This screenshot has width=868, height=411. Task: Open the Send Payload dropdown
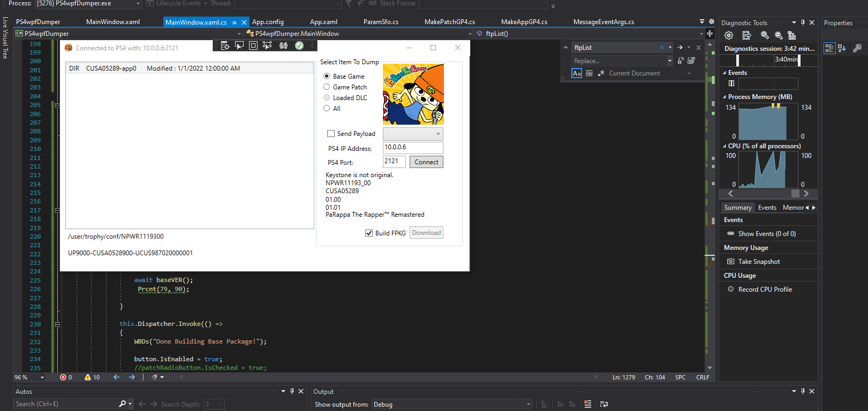coord(413,134)
